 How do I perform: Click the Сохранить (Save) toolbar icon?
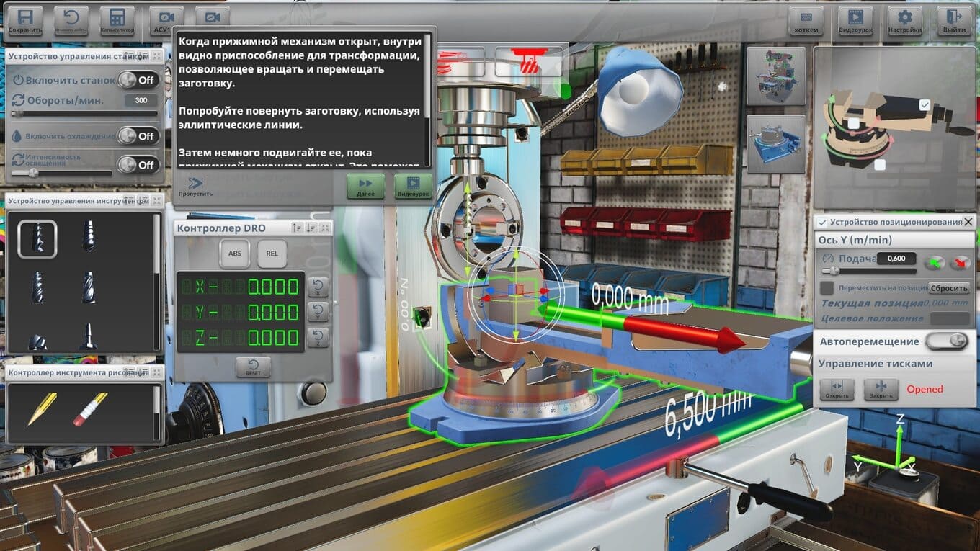25,21
